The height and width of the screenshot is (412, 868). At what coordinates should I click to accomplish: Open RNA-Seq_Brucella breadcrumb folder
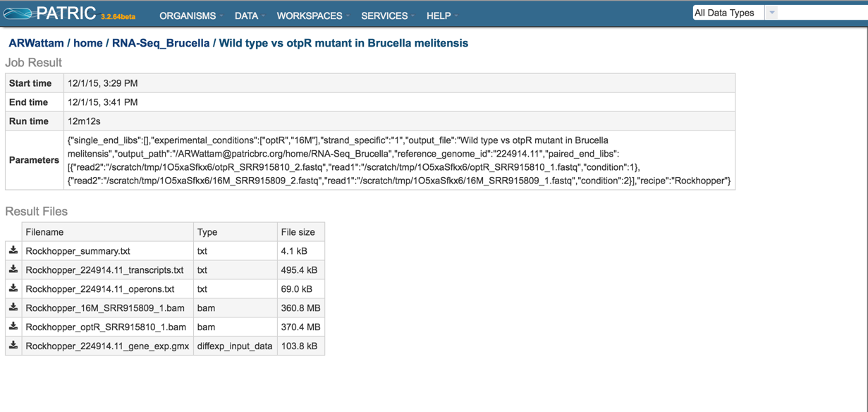(161, 43)
